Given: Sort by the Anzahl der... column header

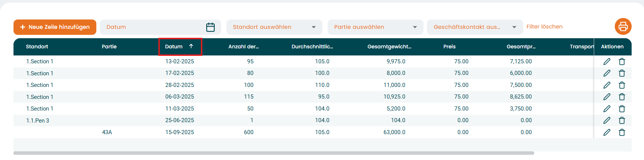Looking at the screenshot, I should coord(244,46).
